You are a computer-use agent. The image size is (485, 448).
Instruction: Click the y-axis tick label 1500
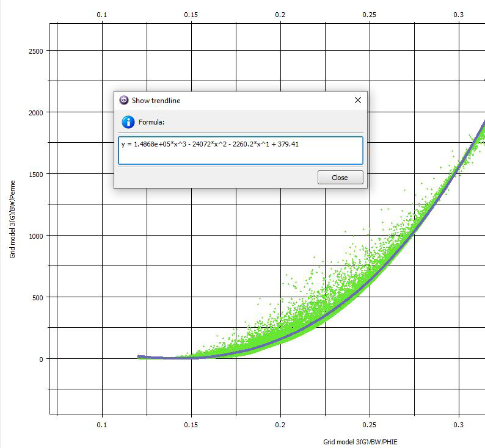(x=36, y=175)
